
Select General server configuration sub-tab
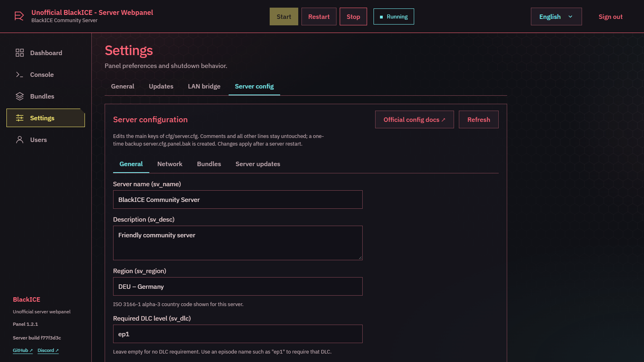coord(131,164)
